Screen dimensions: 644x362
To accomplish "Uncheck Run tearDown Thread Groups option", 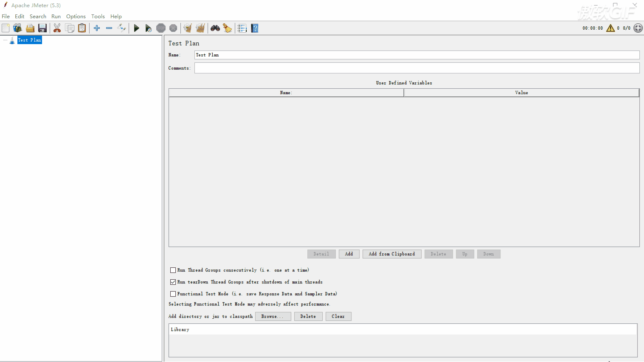I will pyautogui.click(x=173, y=282).
